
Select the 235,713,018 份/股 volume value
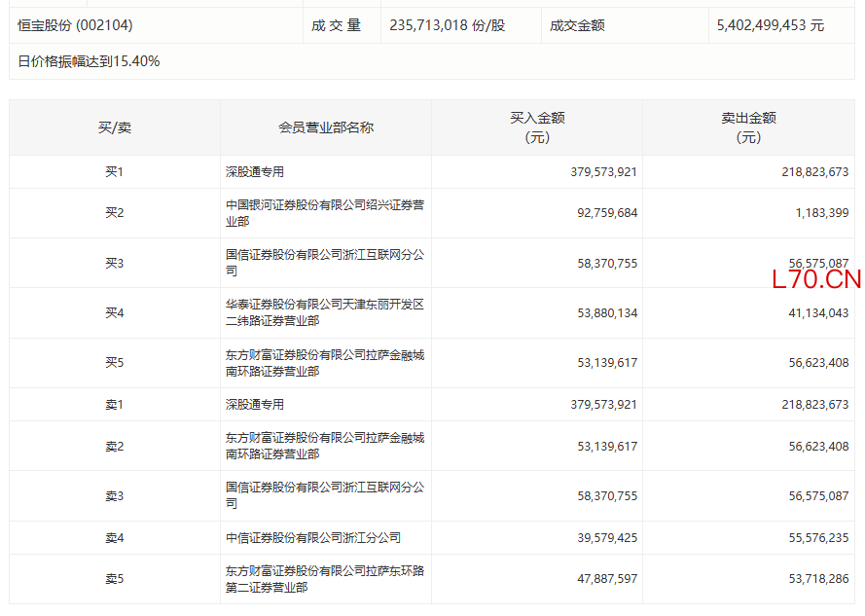pos(447,25)
